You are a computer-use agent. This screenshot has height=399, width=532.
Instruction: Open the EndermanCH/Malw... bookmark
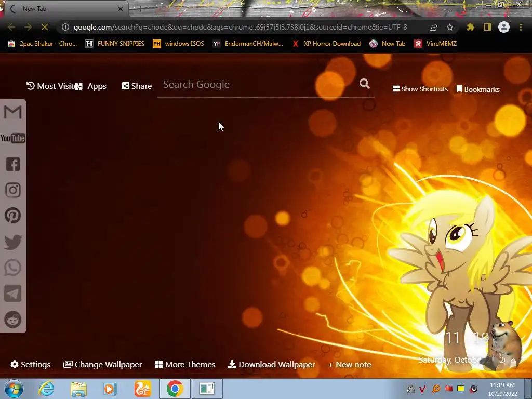coord(248,44)
